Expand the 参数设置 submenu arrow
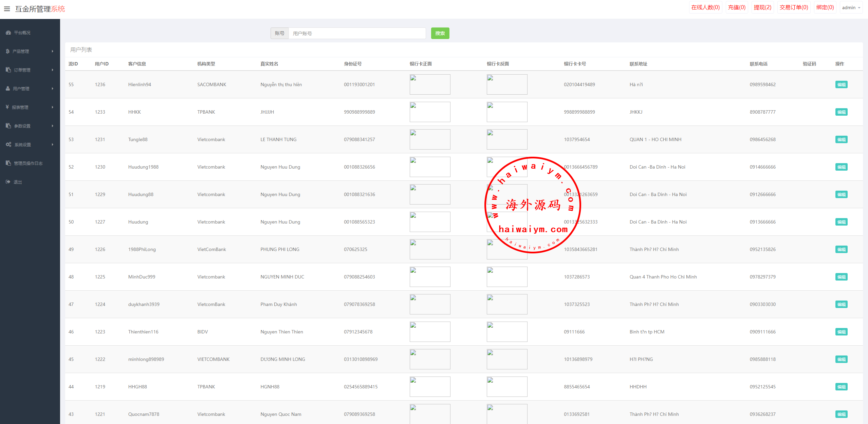The height and width of the screenshot is (424, 868). 53,126
